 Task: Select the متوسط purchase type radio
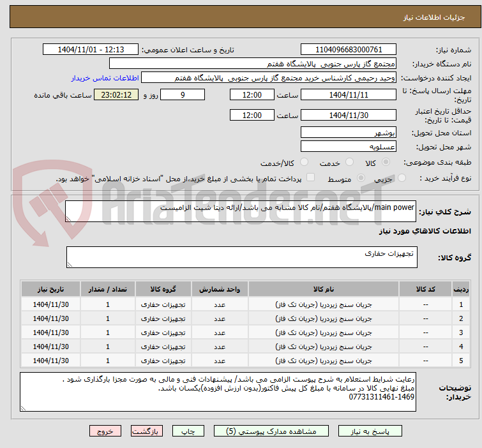click(x=361, y=178)
